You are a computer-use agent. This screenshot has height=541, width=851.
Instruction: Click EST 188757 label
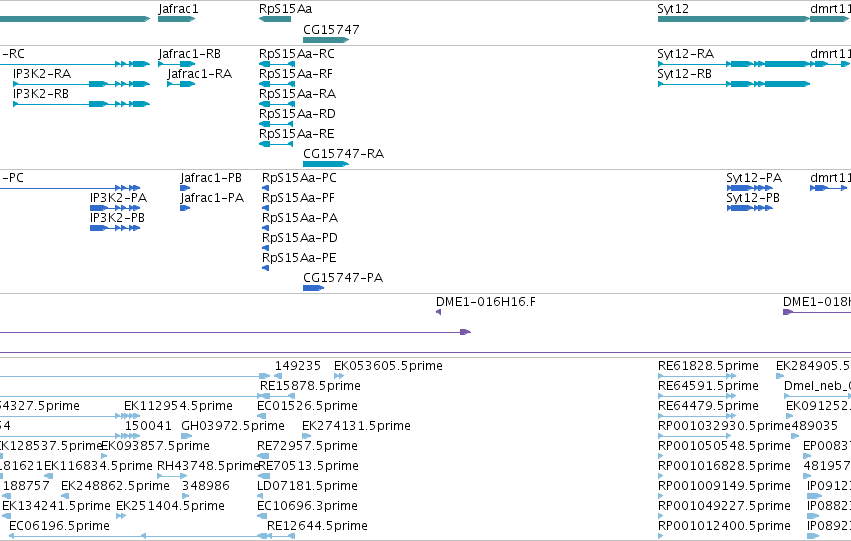(x=26, y=486)
